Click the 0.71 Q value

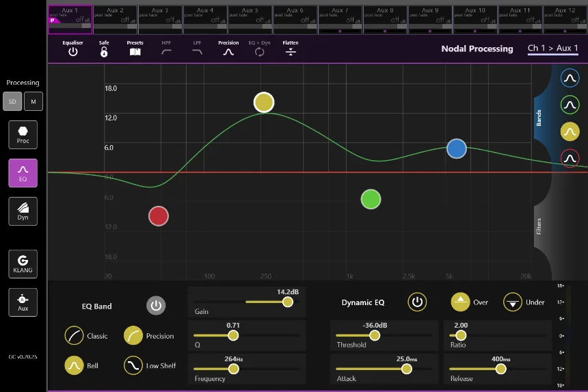[x=233, y=325]
